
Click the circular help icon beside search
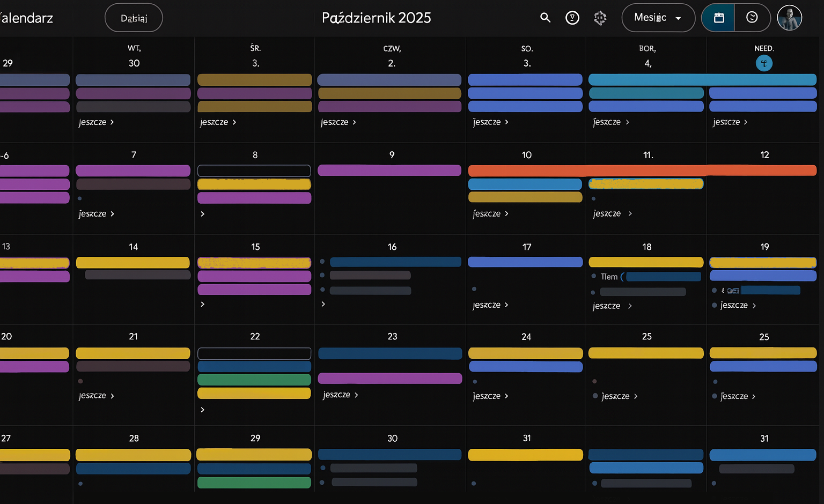(572, 18)
